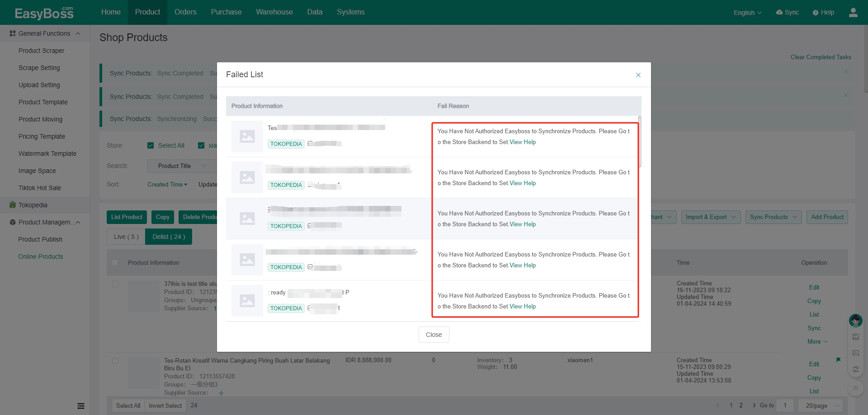Toggle the sidebar collapse hamburger icon
This screenshot has height=415, width=868.
[81, 406]
